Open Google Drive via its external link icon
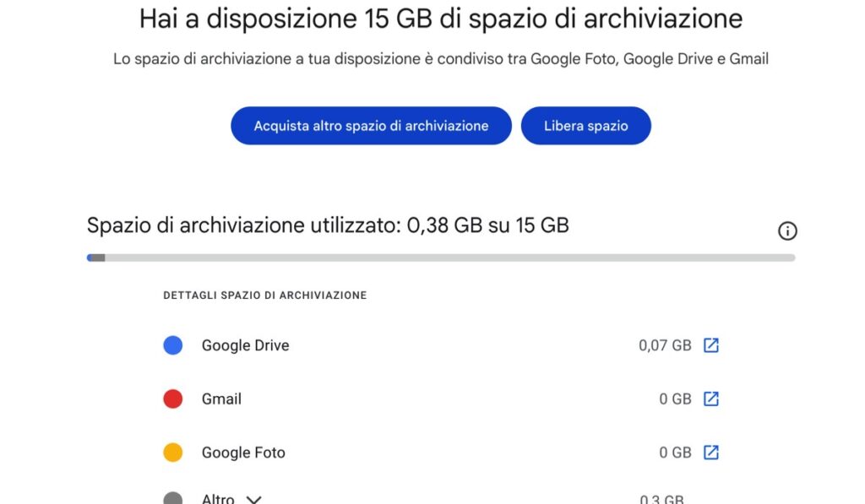865x504 pixels. [712, 344]
